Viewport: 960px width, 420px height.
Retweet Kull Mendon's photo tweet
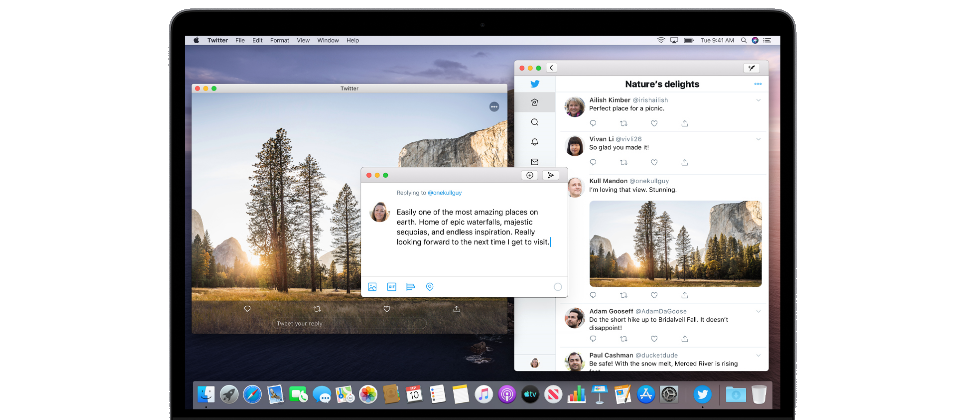pos(623,295)
